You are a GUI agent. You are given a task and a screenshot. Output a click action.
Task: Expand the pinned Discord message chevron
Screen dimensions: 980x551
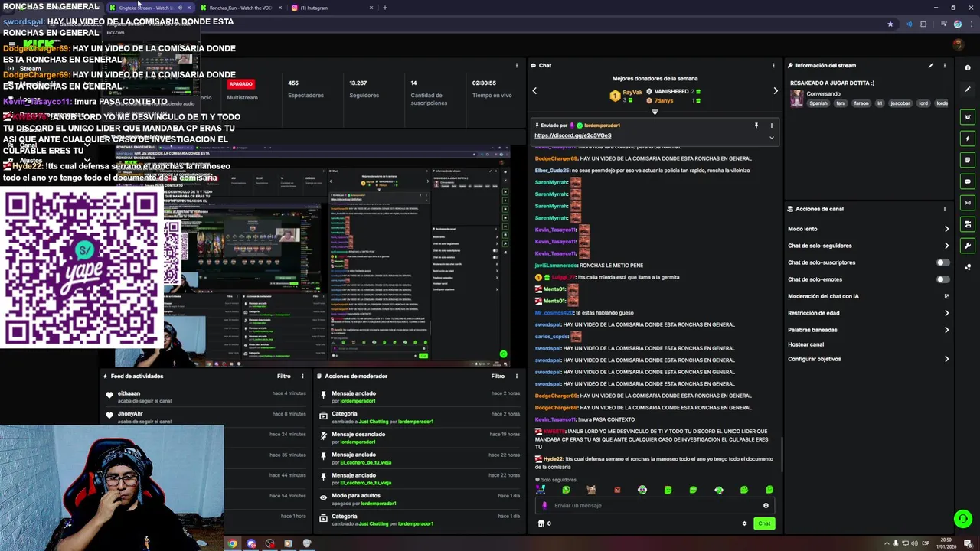[771, 138]
